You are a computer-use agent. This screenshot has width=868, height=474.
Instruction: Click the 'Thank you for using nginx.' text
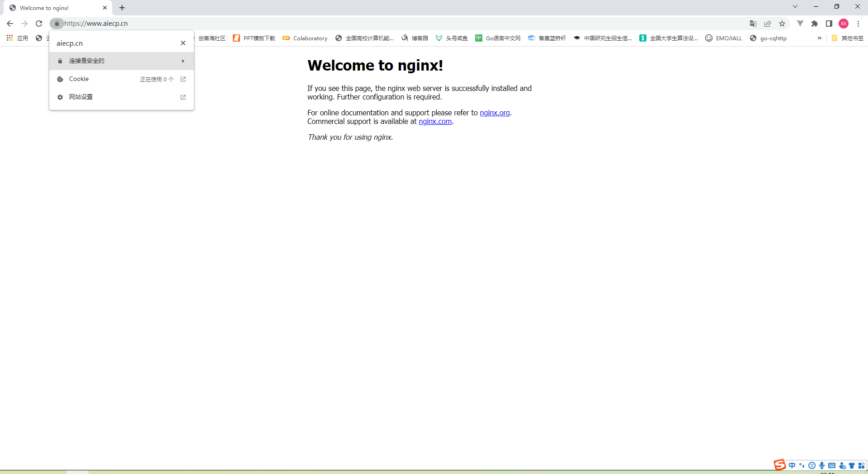point(350,137)
